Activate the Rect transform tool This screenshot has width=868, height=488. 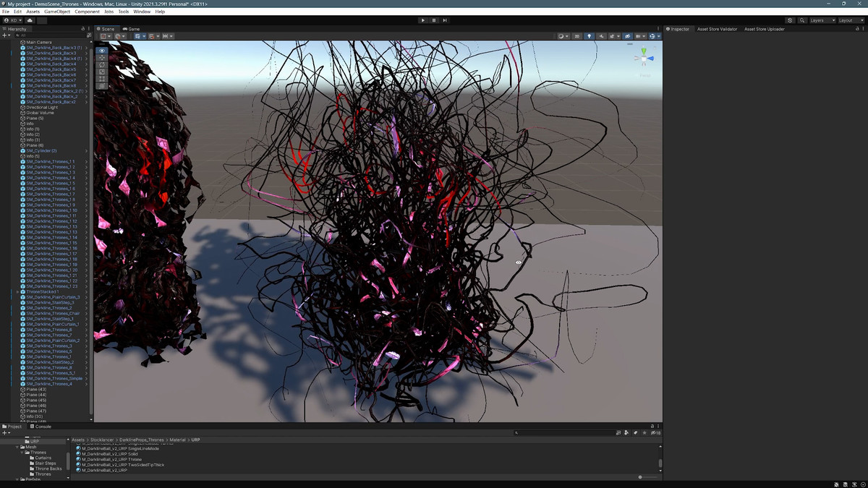coord(102,79)
